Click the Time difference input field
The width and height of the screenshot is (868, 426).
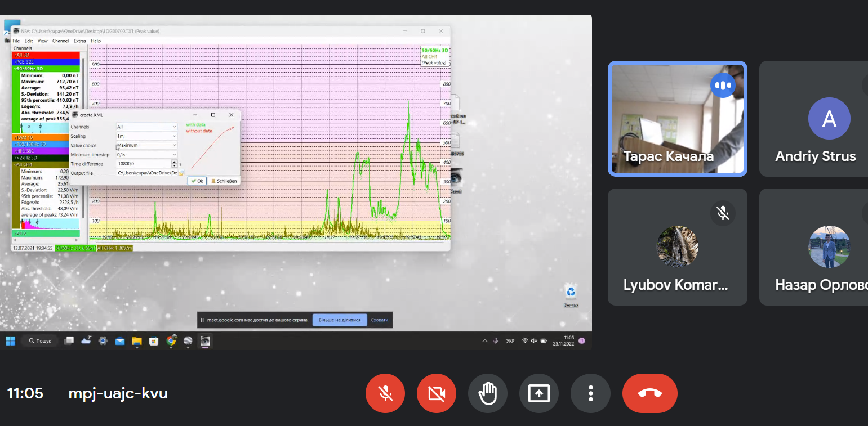pos(143,164)
